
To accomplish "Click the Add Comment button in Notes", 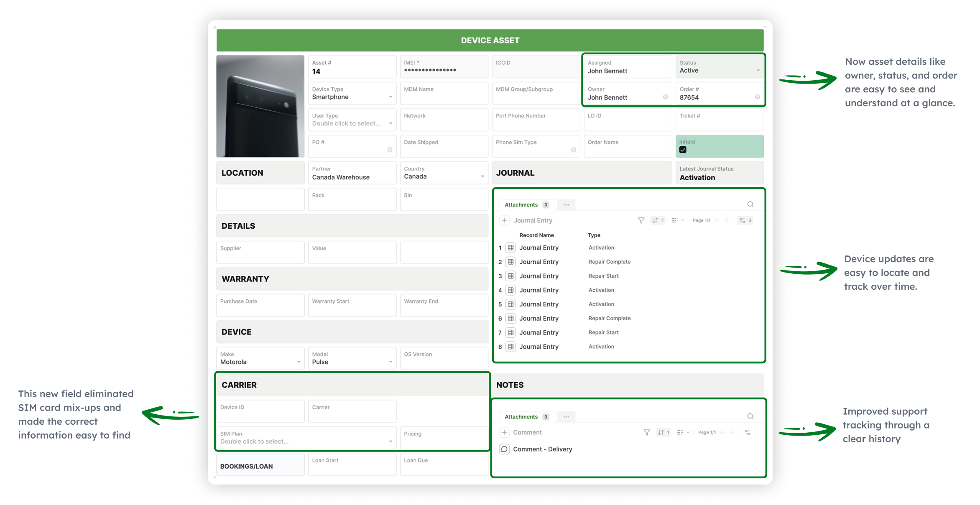I will tap(504, 432).
